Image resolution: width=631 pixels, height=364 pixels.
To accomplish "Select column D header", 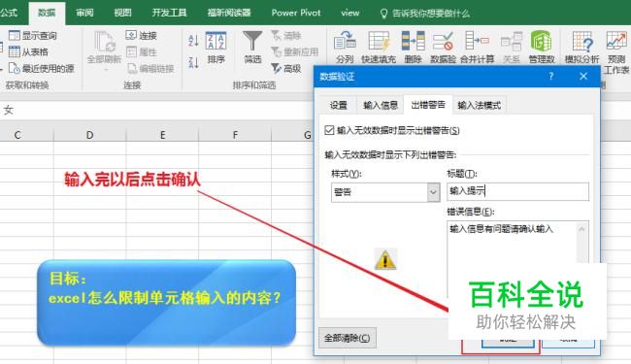I will click(x=89, y=135).
